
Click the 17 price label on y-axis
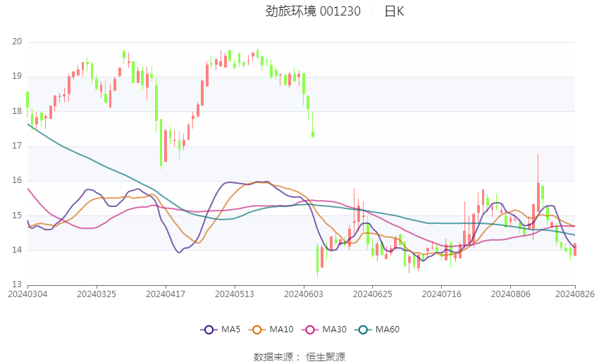(17, 146)
